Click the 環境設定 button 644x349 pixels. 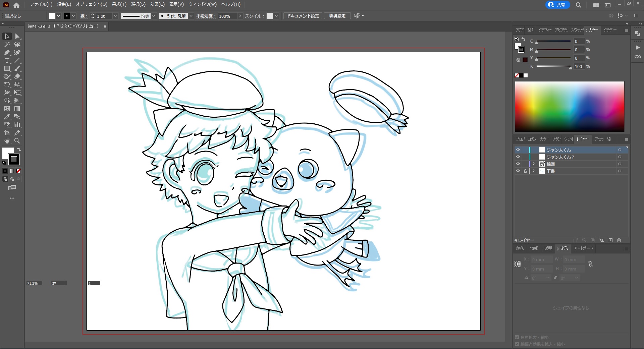337,16
